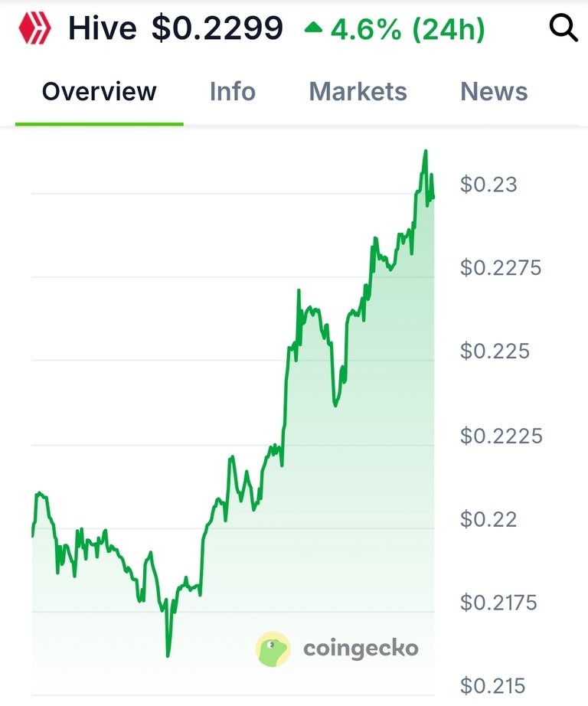Tap the $0.2299 current price
The image size is (588, 706).
(x=217, y=28)
